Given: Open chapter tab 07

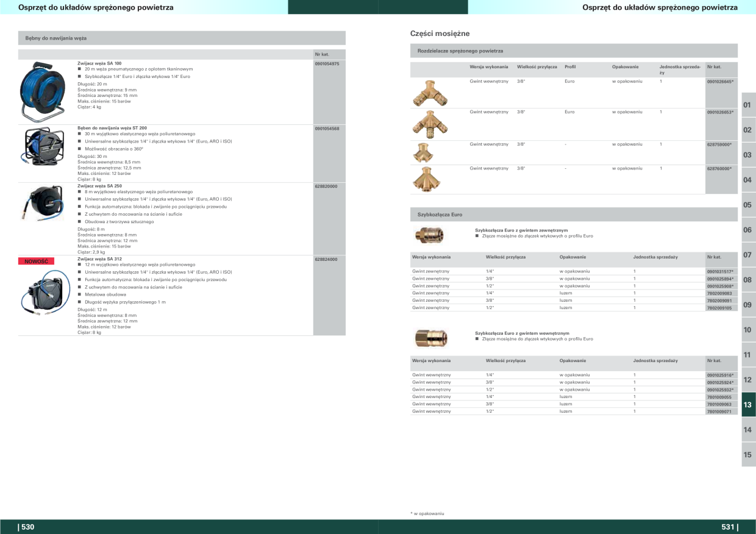Looking at the screenshot, I should pos(748,255).
